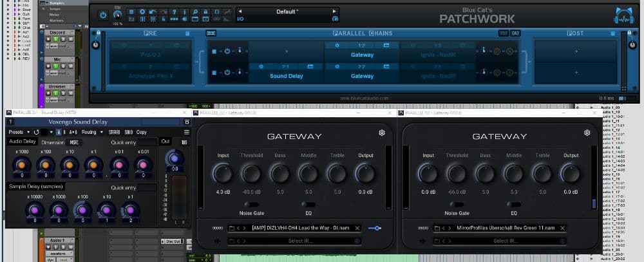
Task: Open the PRE section menu icon
Action: (187, 33)
